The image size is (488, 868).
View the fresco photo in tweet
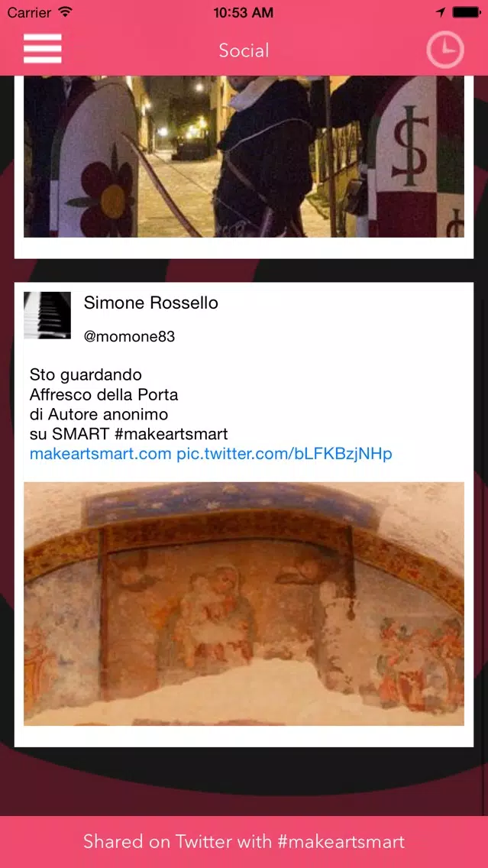(244, 604)
